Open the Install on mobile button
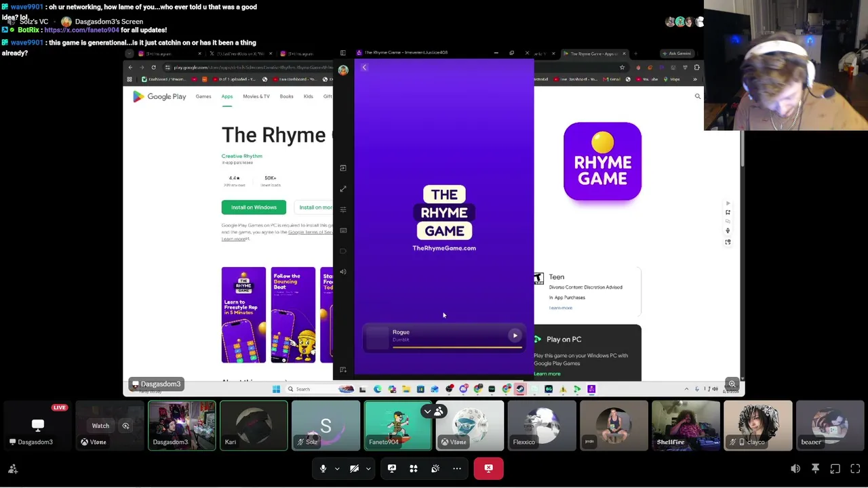The height and width of the screenshot is (488, 868). 315,207
